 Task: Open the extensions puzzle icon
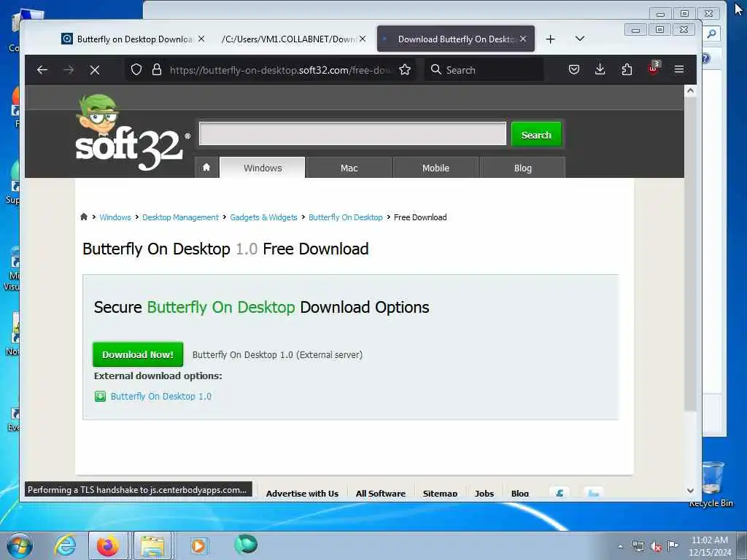pyautogui.click(x=627, y=70)
